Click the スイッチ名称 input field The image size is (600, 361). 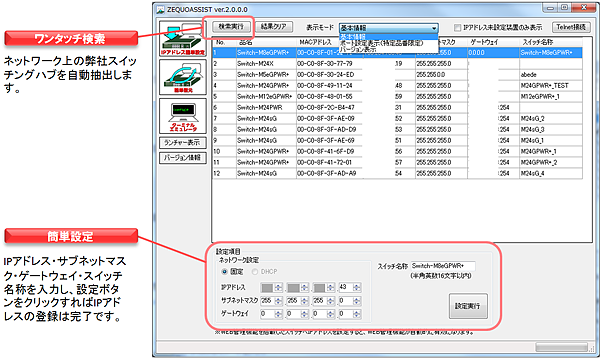pos(443,266)
